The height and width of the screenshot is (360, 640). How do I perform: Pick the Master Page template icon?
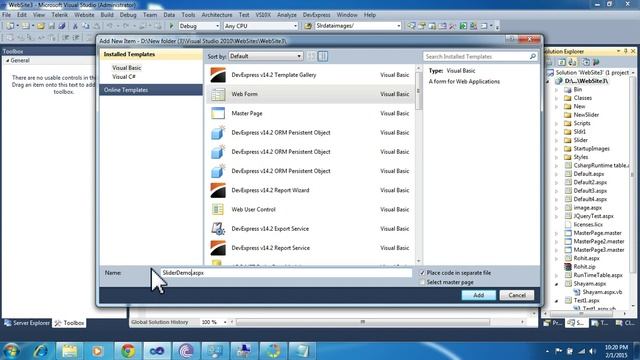(x=218, y=113)
